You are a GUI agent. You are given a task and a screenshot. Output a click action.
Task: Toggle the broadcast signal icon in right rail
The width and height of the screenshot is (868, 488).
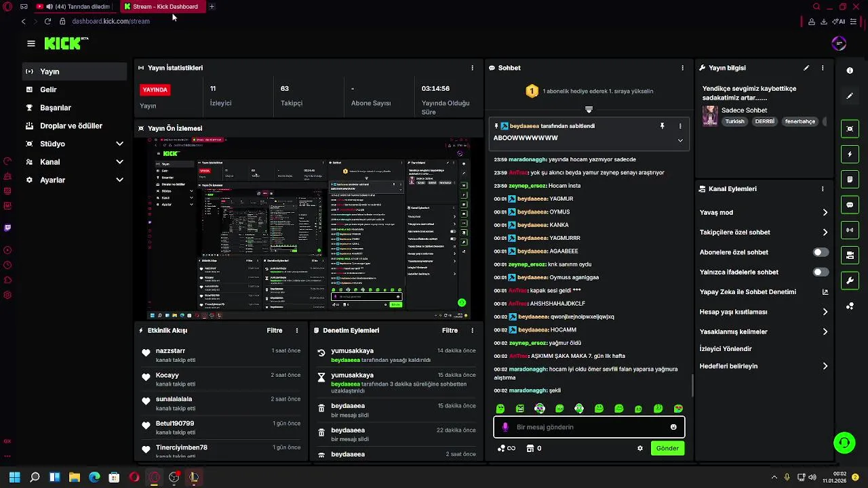(850, 230)
